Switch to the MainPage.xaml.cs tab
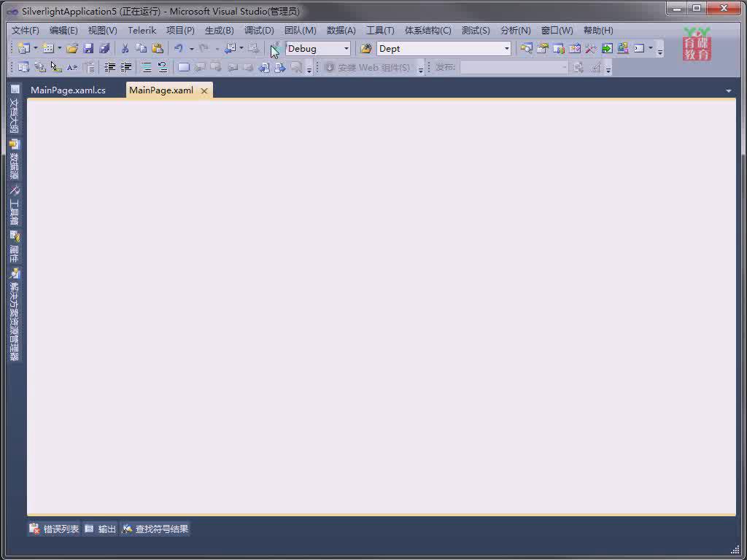Viewport: 747px width, 560px height. 68,90
